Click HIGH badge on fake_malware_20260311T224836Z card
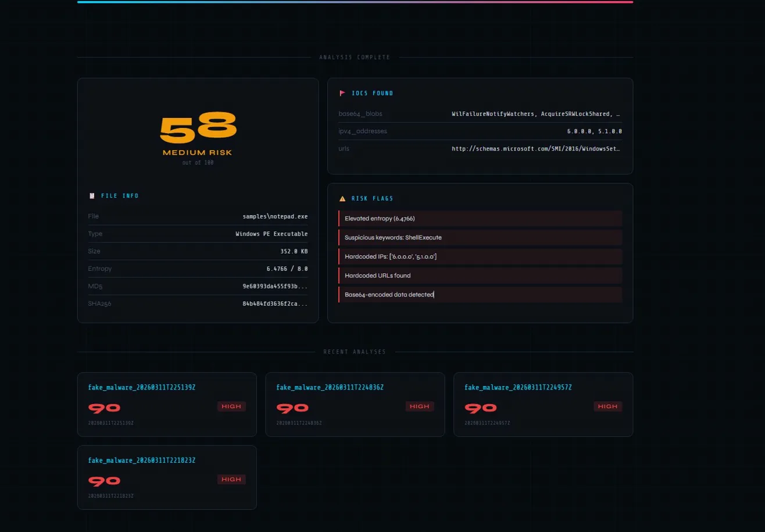 (420, 406)
